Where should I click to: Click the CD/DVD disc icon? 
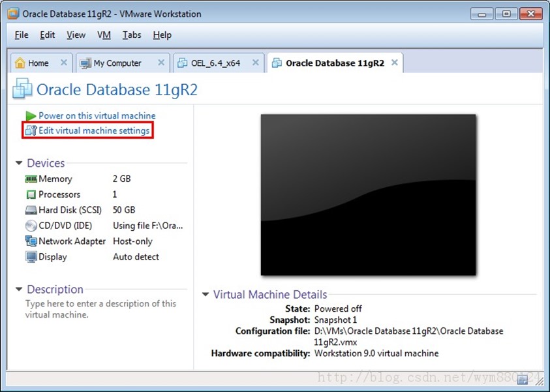(x=31, y=226)
